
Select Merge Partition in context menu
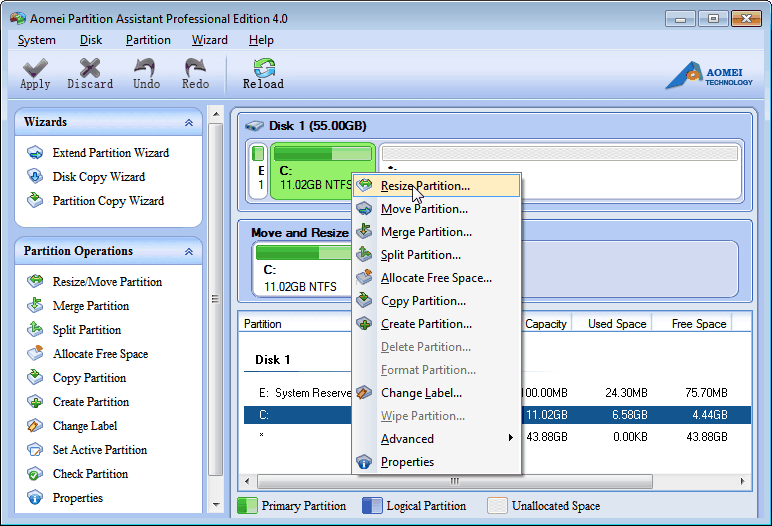click(x=426, y=232)
